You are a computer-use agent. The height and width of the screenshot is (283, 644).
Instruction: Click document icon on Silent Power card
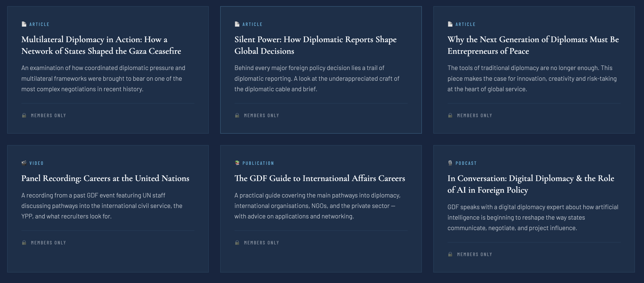point(237,24)
